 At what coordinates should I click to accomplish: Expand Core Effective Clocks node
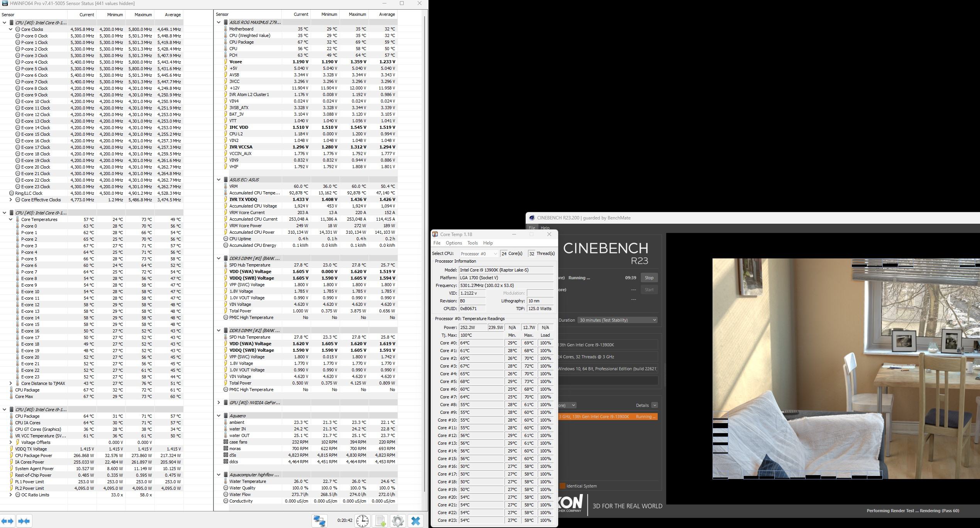click(11, 200)
